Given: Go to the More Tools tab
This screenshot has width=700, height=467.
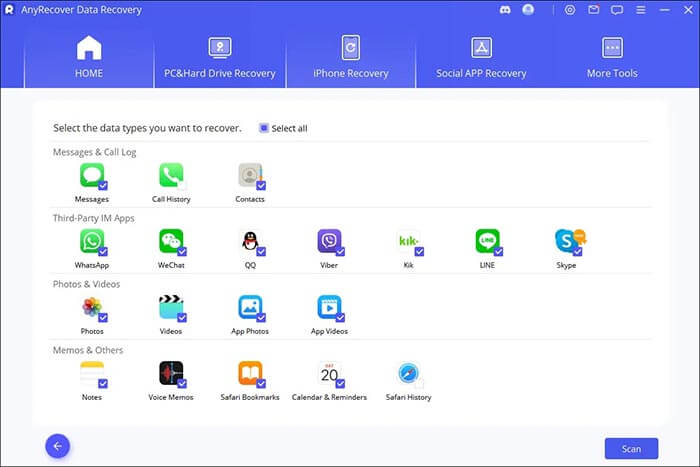Looking at the screenshot, I should pyautogui.click(x=612, y=56).
